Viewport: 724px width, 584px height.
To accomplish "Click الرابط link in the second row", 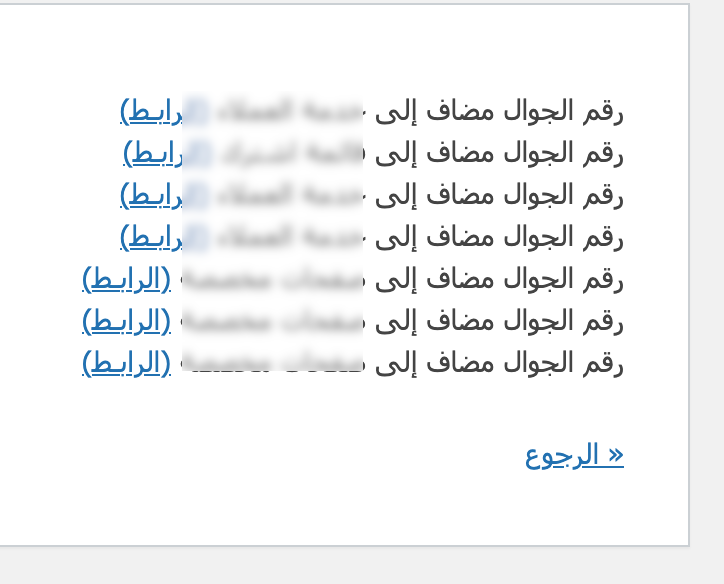I will click(x=153, y=153).
